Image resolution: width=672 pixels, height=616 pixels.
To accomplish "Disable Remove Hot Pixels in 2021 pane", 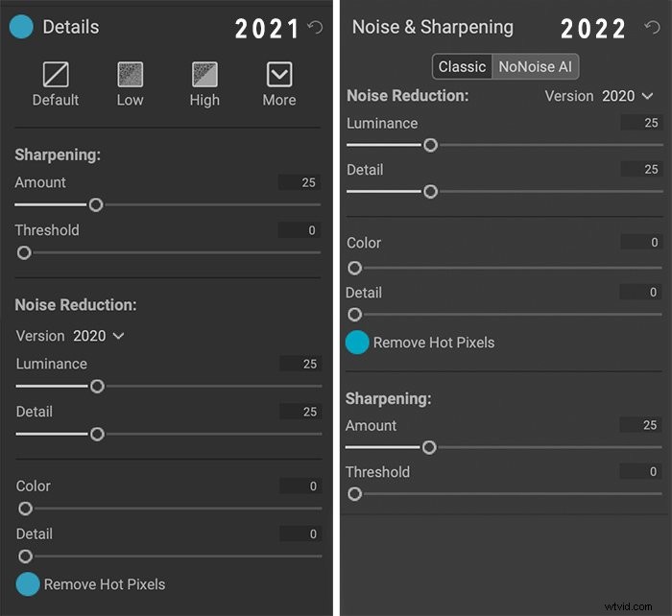I will 28,584.
